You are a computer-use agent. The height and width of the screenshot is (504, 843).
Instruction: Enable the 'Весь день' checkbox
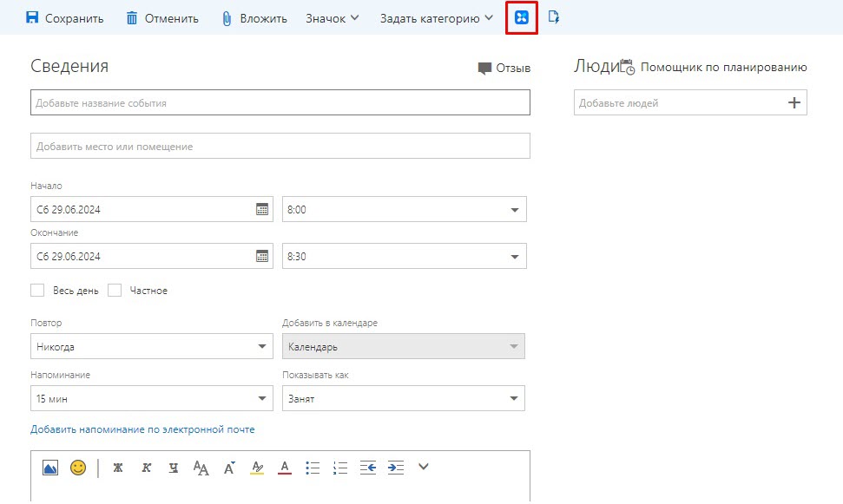(37, 291)
